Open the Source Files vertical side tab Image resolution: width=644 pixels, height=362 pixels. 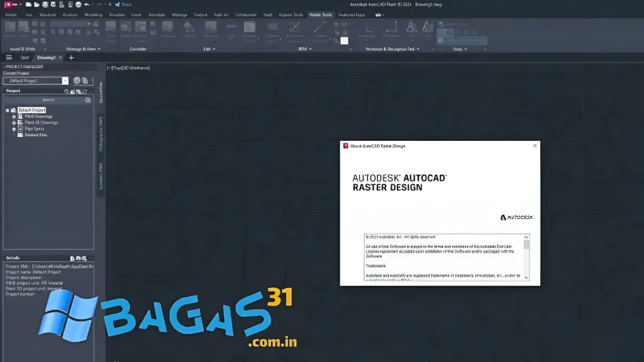(101, 92)
